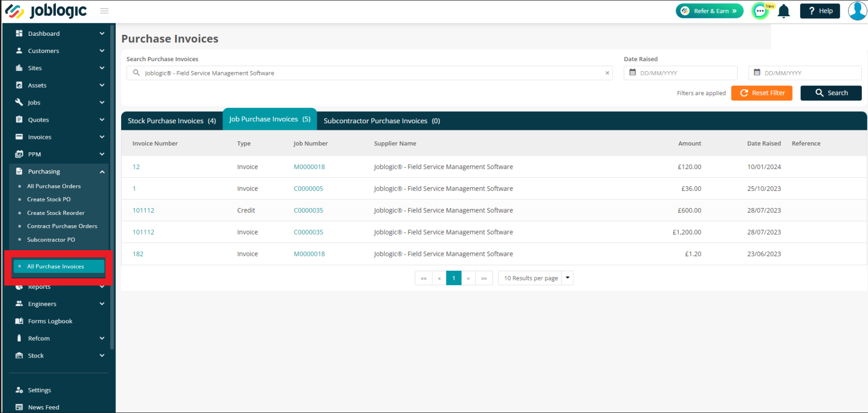Click the Search button
The height and width of the screenshot is (413, 868).
click(831, 93)
